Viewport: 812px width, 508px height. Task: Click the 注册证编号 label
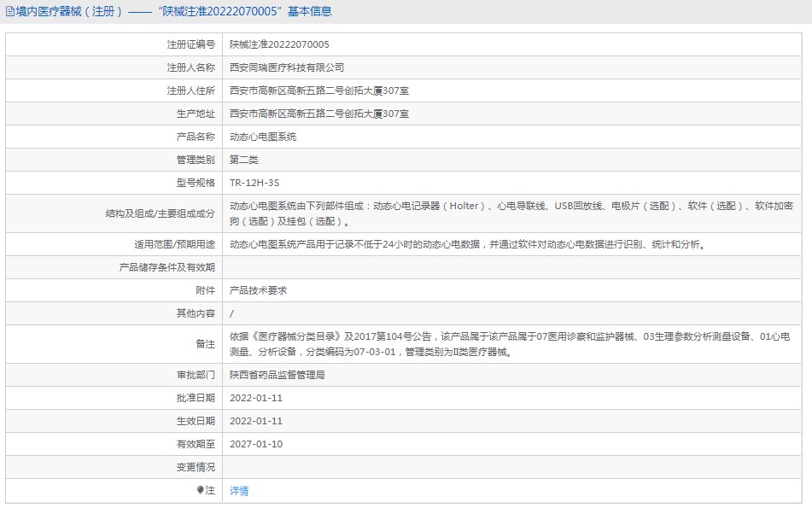(x=190, y=44)
